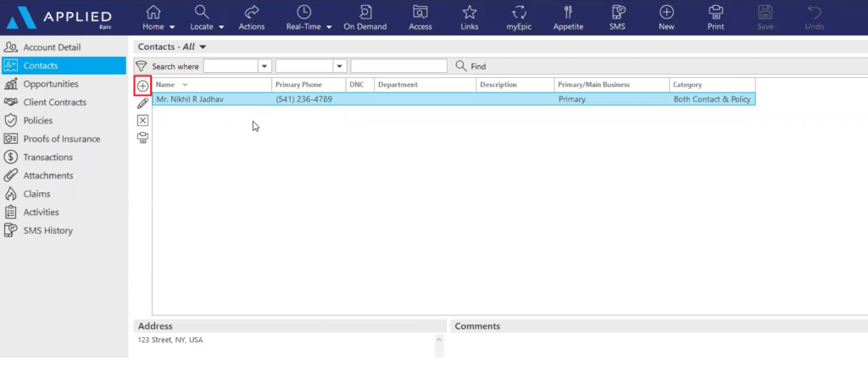Click the address text 123 Street, NY, USA

[170, 340]
